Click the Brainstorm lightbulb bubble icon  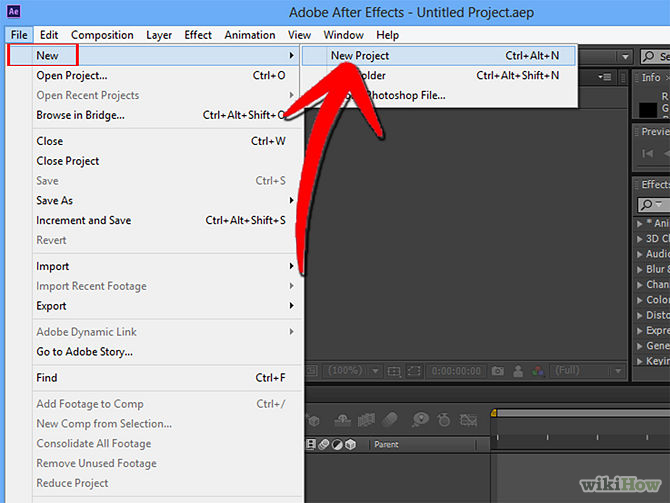pyautogui.click(x=420, y=420)
